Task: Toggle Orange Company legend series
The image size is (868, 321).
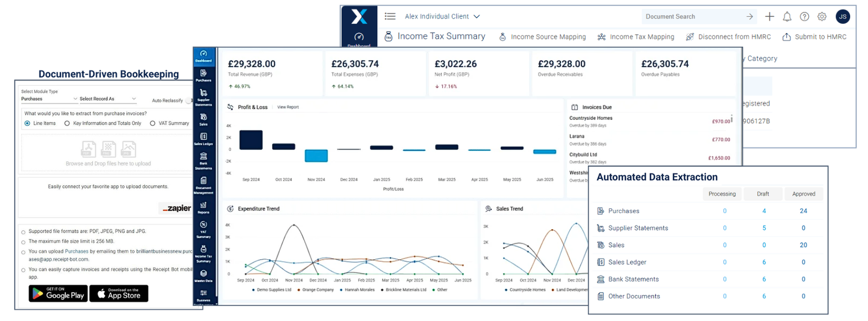Action: point(315,290)
